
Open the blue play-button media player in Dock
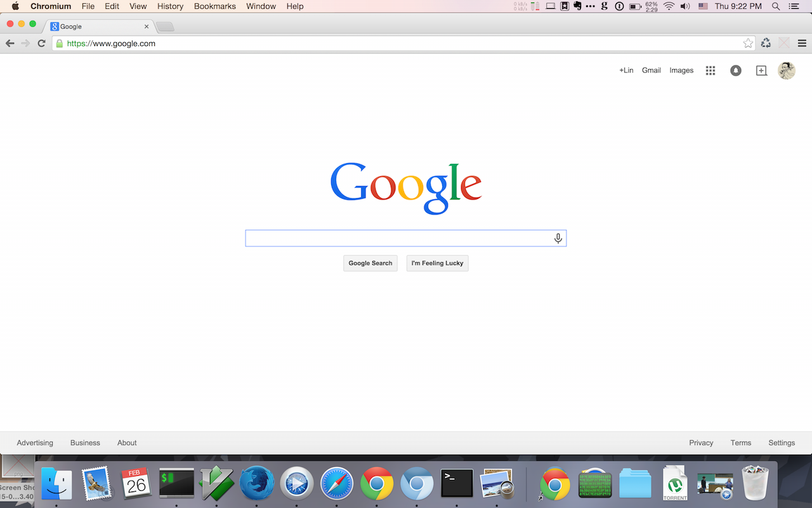pyautogui.click(x=296, y=485)
